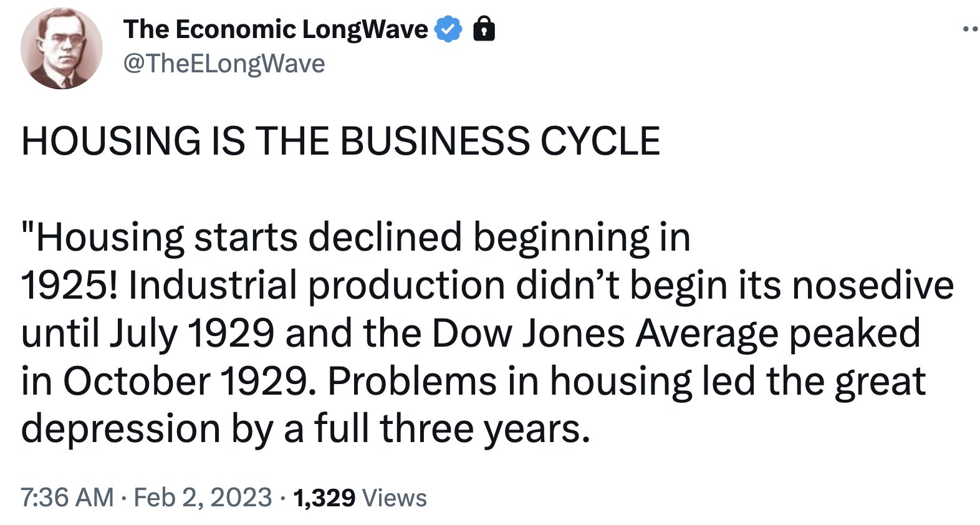Click the protected account padlock icon
Viewport: 980px width, 525px height.
pyautogui.click(x=484, y=29)
